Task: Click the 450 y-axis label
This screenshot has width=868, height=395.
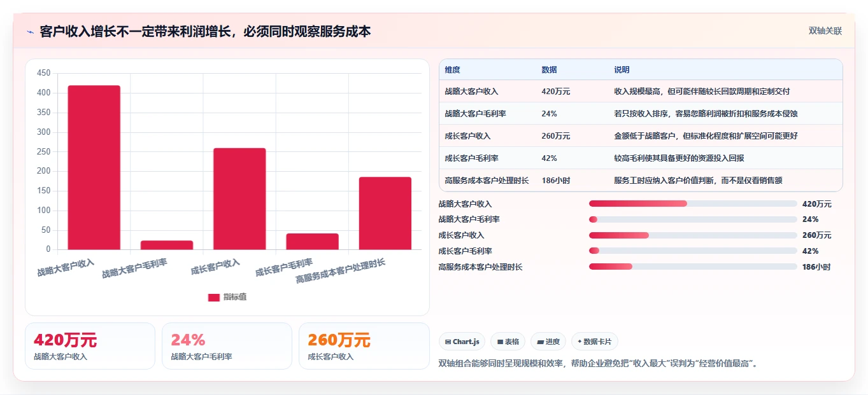Action: tap(43, 73)
